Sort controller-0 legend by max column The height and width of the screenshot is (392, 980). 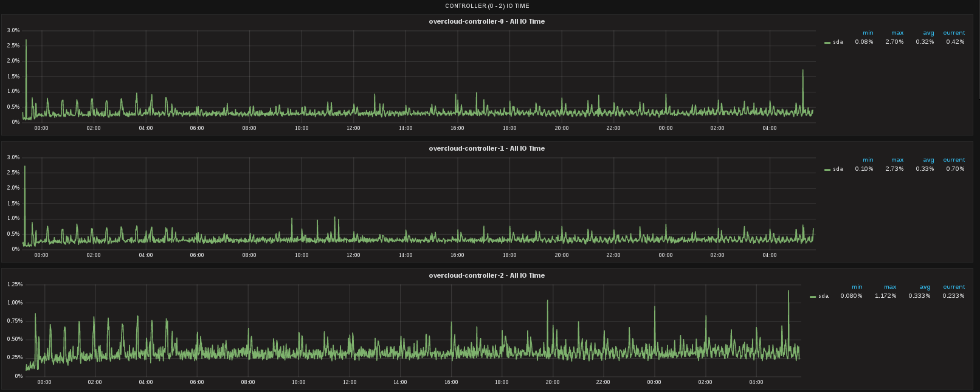(897, 33)
